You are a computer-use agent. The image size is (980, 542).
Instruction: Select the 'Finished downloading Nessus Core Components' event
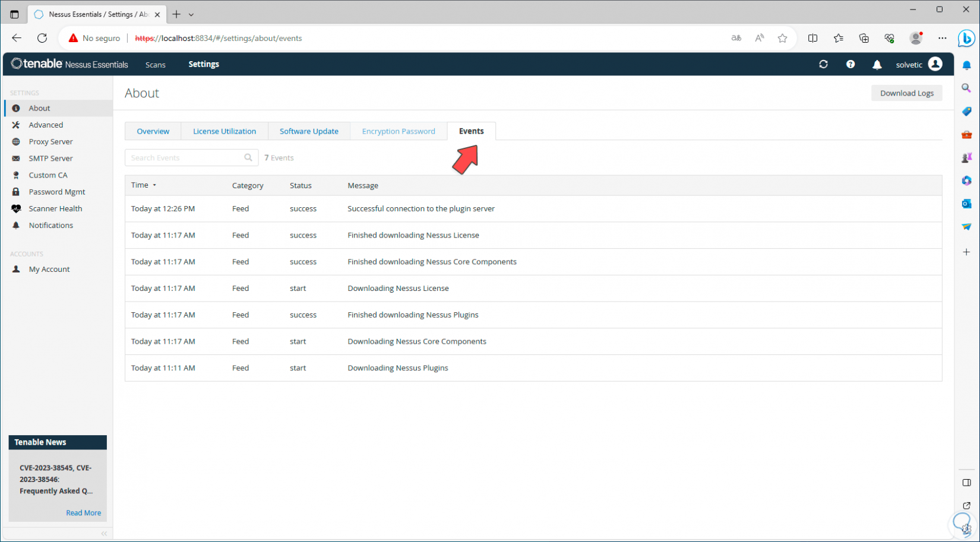pos(533,262)
